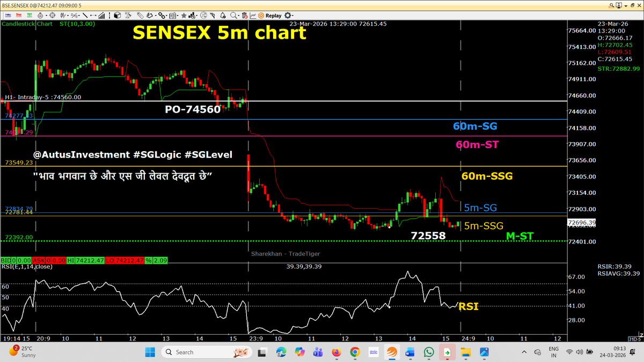Screen dimensions: 644x362
Task: Open the chart settings gear icon
Action: [287, 16]
